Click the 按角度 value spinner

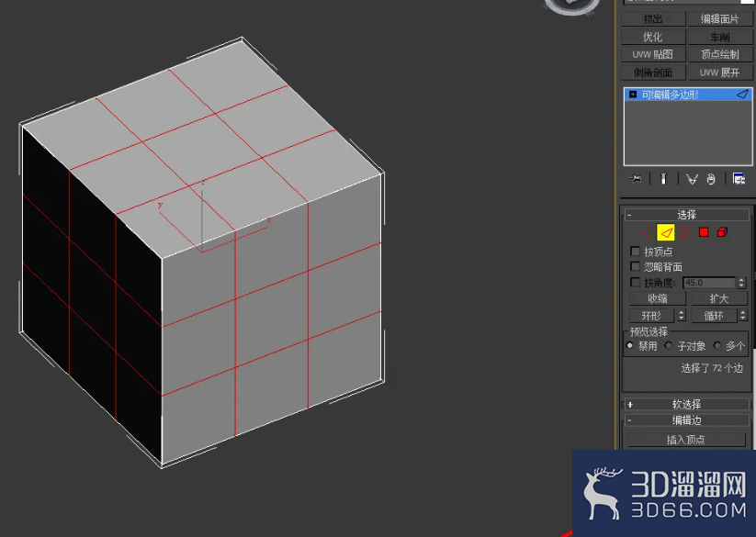point(741,283)
